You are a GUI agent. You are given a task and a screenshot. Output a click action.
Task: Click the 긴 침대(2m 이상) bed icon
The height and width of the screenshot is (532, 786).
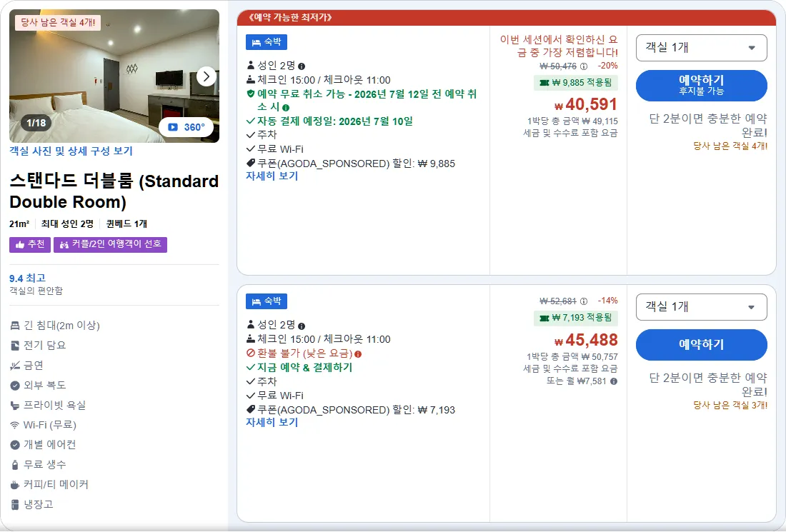point(15,326)
